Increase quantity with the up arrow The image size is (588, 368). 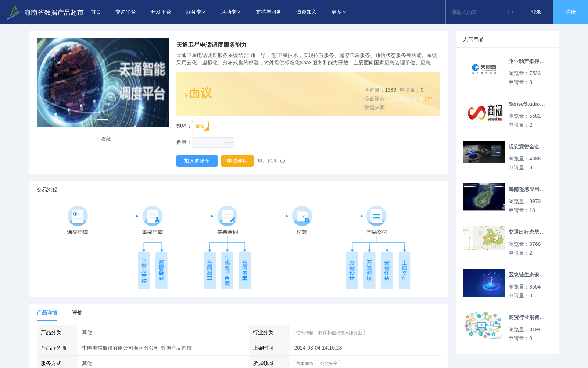click(229, 140)
